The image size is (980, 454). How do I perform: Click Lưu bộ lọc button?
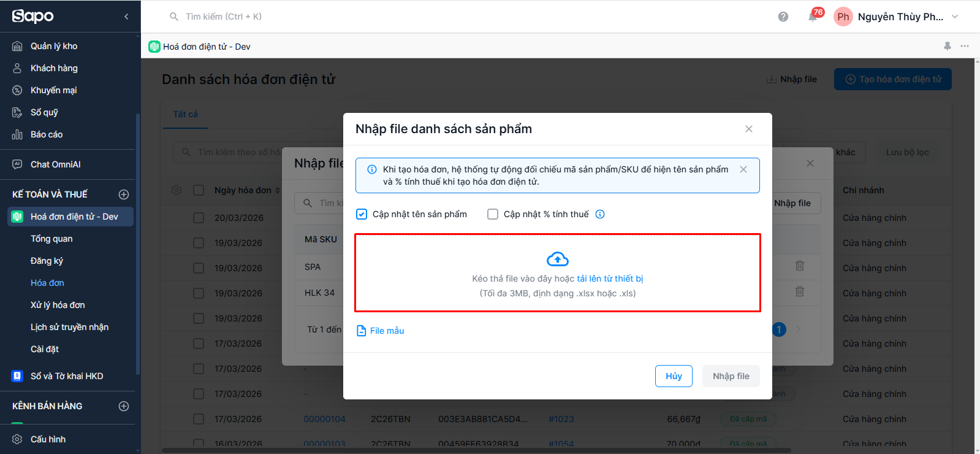coord(907,152)
